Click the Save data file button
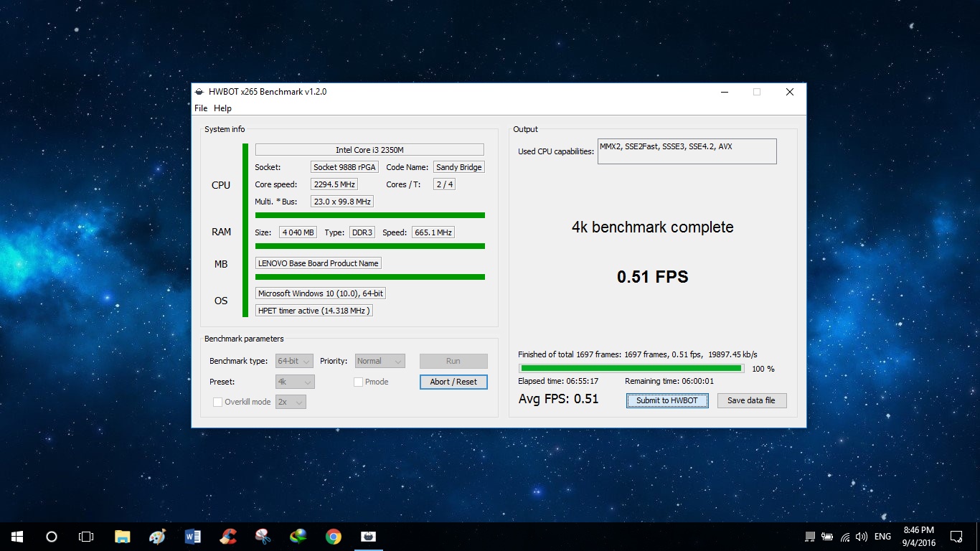The width and height of the screenshot is (980, 551). tap(751, 400)
